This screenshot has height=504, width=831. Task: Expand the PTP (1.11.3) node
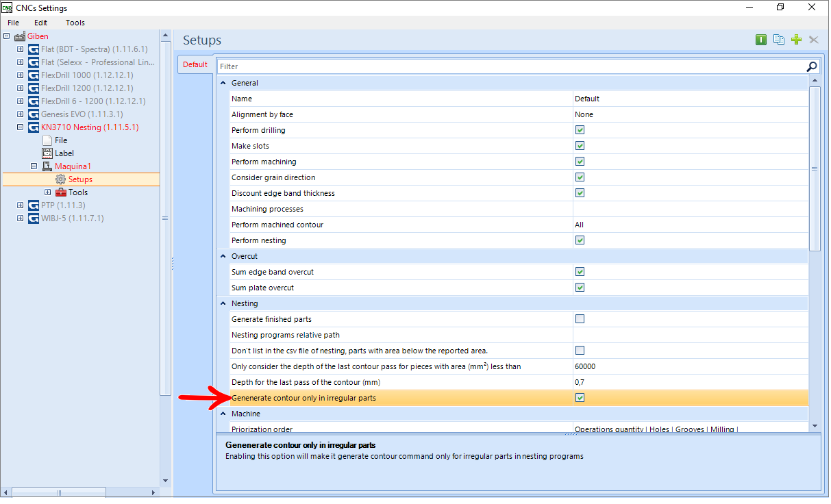(21, 205)
